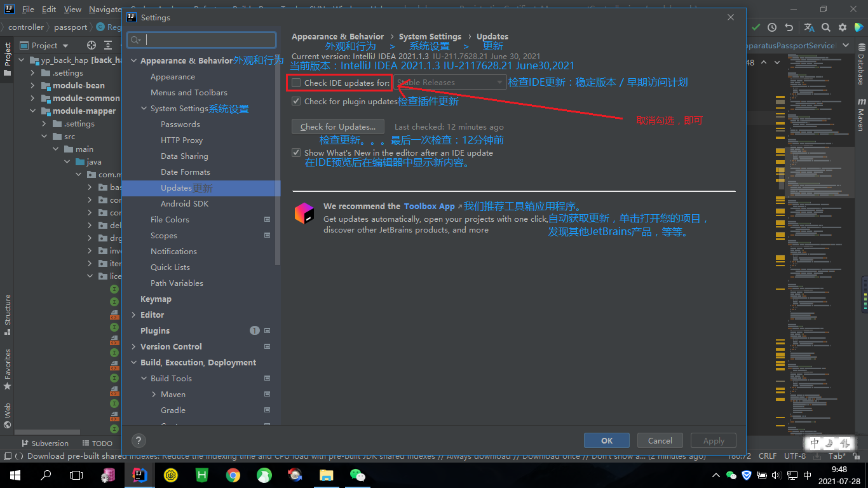868x488 pixels.
Task: Open the Favorites tool window tab
Action: click(x=8, y=369)
